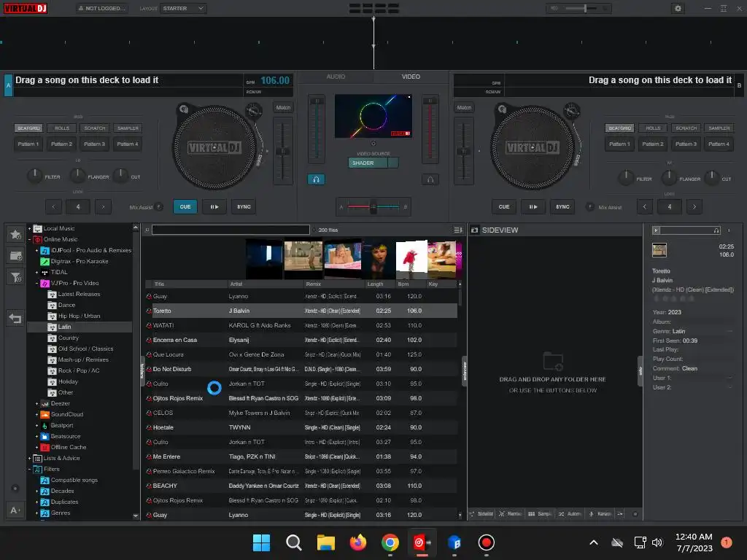Collapse the VJ'Pro Pro Video node
The height and width of the screenshot is (560, 747).
pos(36,284)
